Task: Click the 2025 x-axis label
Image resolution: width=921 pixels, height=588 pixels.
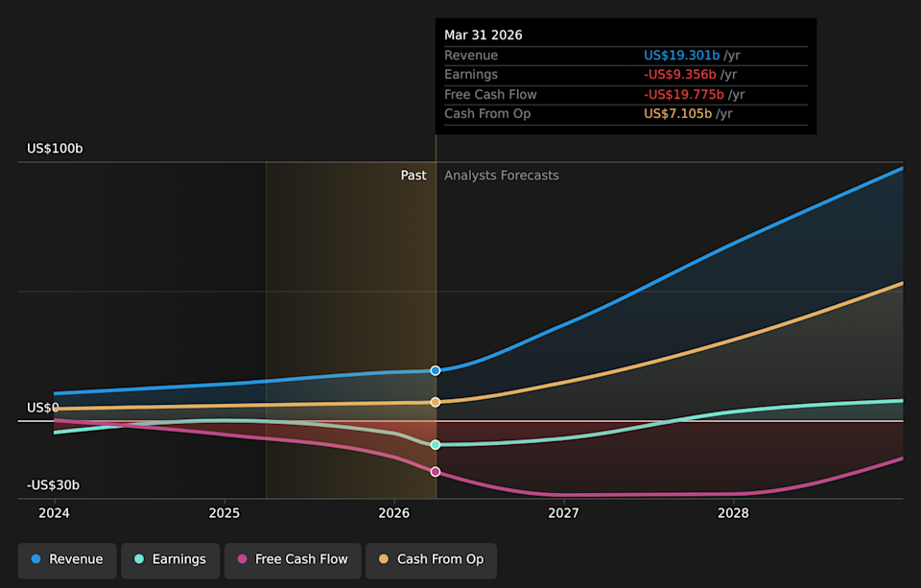Action: click(224, 513)
